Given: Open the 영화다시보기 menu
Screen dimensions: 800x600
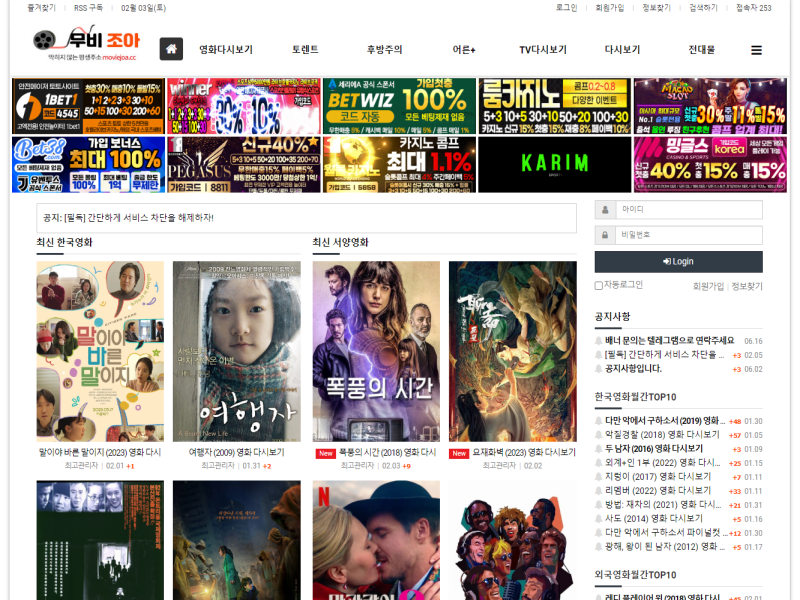Looking at the screenshot, I should [x=226, y=50].
